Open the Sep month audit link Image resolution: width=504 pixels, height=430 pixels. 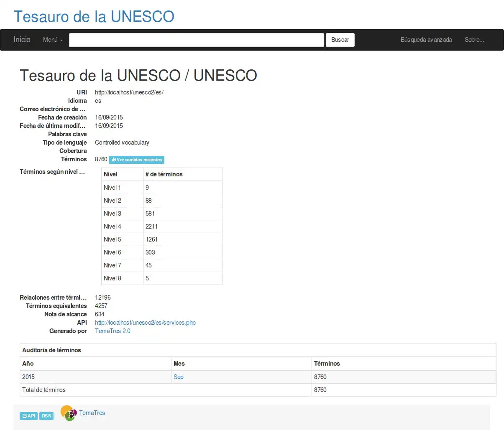tap(179, 377)
